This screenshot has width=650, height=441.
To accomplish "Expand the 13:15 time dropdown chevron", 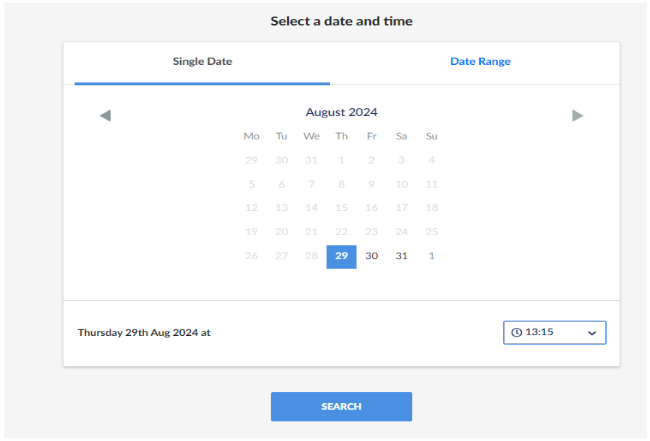I will tap(591, 333).
